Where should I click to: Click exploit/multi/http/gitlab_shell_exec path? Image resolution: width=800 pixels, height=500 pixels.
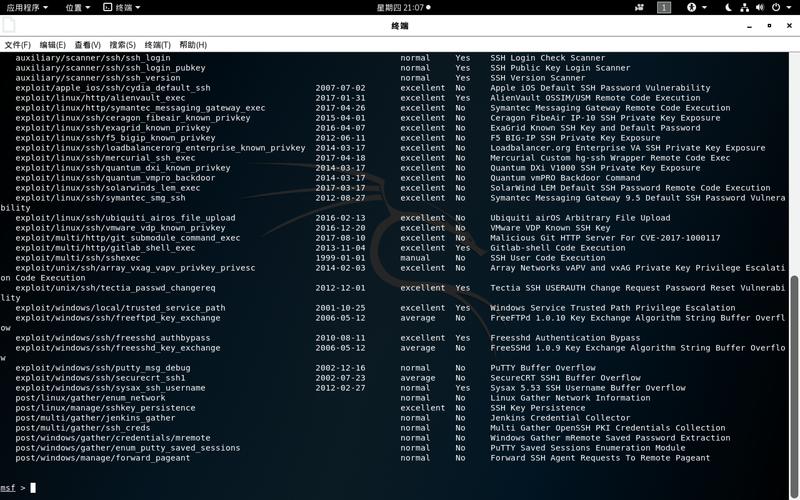pyautogui.click(x=105, y=248)
